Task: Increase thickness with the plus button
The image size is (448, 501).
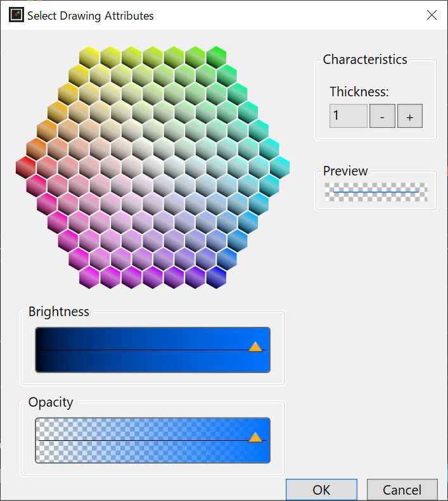Action: click(410, 117)
